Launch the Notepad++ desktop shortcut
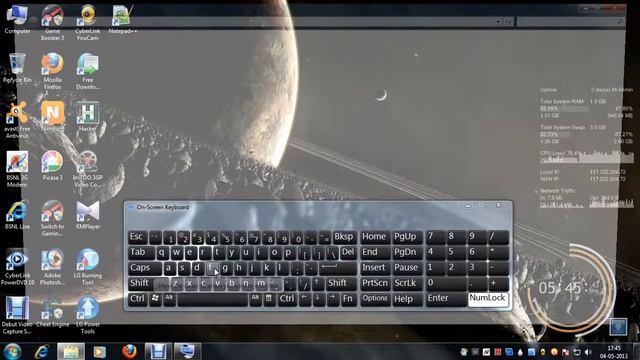The height and width of the screenshot is (360, 640). pos(122,19)
